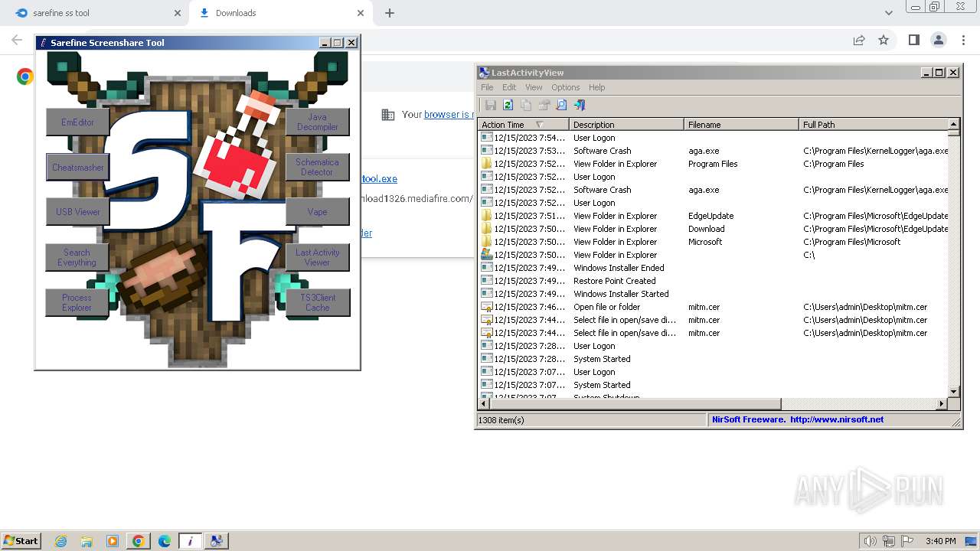Launch EmEditor from Sarefine tool
Viewport: 980px width, 551px height.
[78, 122]
